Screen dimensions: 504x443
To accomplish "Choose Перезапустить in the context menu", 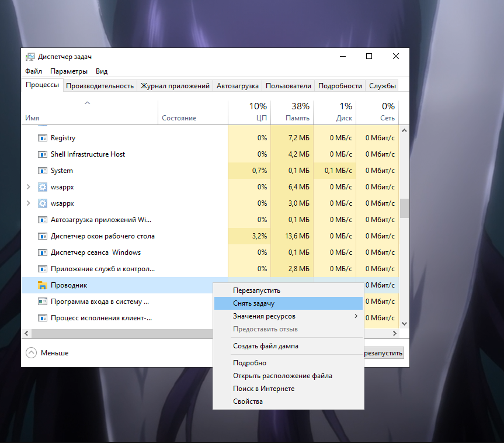I will pyautogui.click(x=289, y=290).
